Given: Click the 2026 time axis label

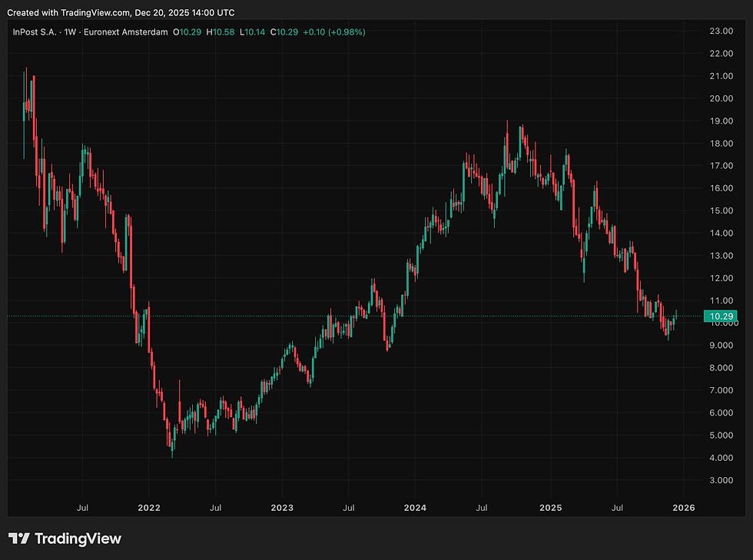Looking at the screenshot, I should pyautogui.click(x=683, y=508).
